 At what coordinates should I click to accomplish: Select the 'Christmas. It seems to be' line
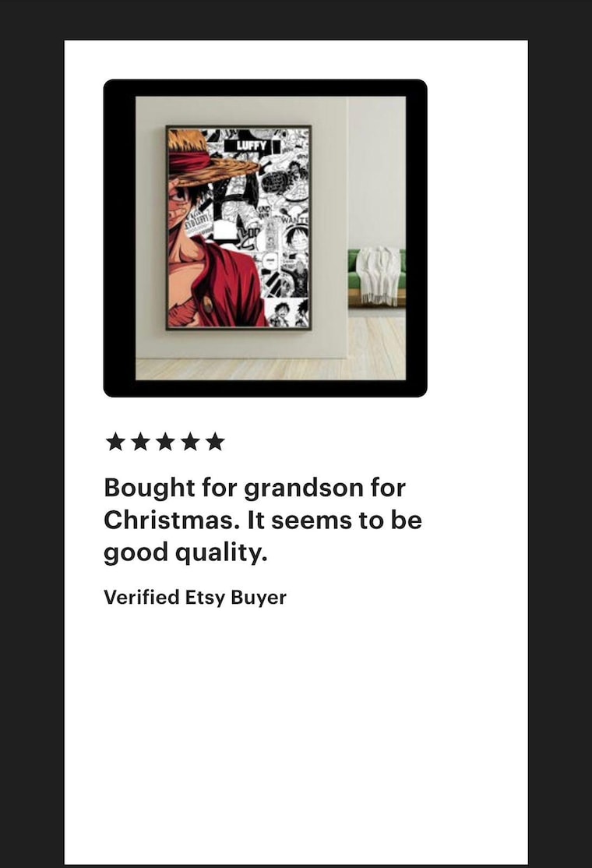tap(263, 520)
